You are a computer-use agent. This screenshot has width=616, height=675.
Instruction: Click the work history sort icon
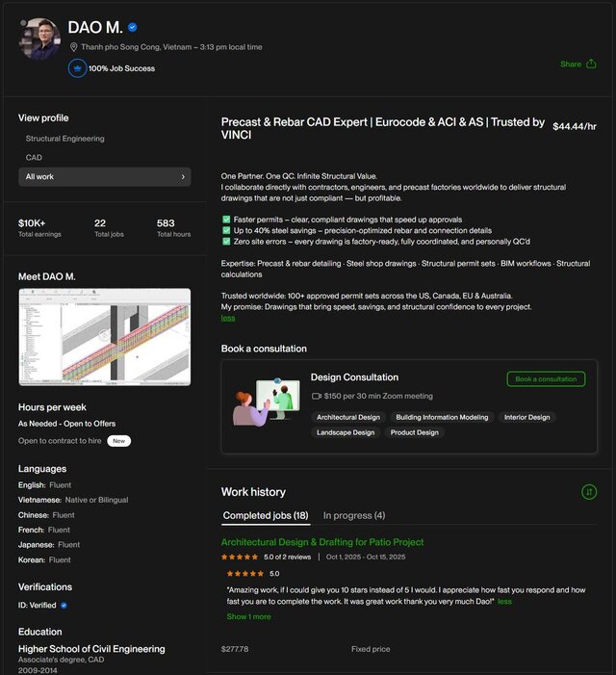click(589, 492)
